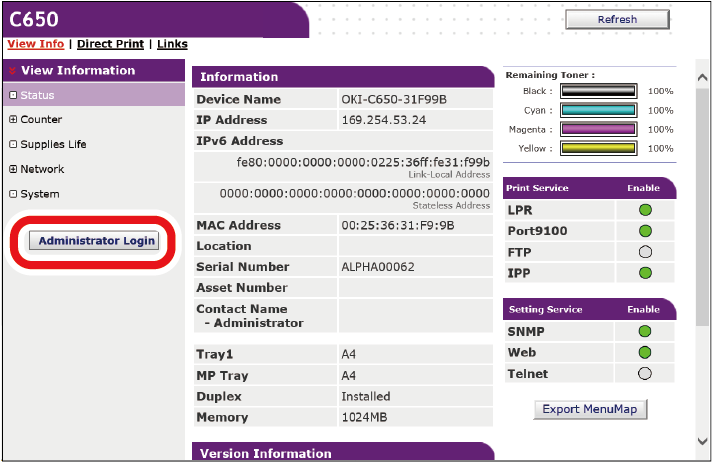712x462 pixels.
Task: Click the green Web service indicator
Action: tap(644, 352)
